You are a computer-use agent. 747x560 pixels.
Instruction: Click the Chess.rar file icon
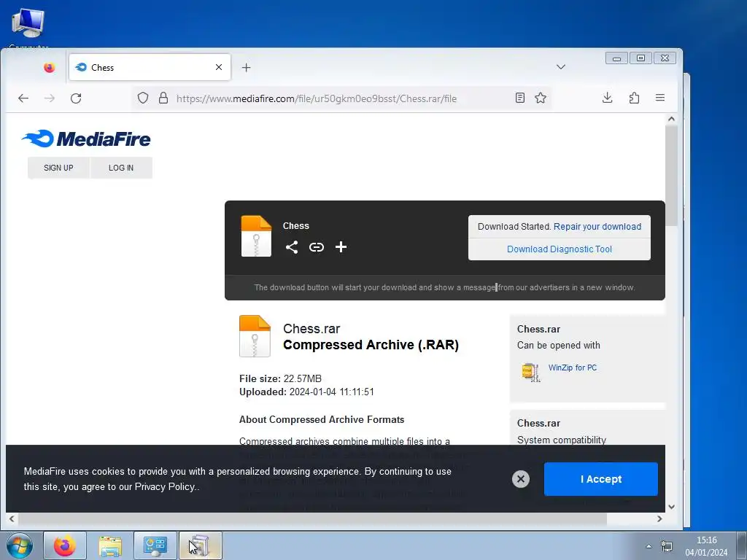[x=255, y=336]
